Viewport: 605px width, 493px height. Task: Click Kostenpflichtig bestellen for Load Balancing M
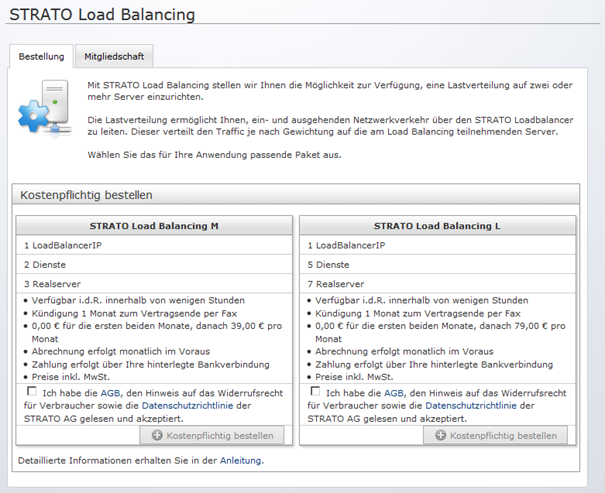click(212, 436)
